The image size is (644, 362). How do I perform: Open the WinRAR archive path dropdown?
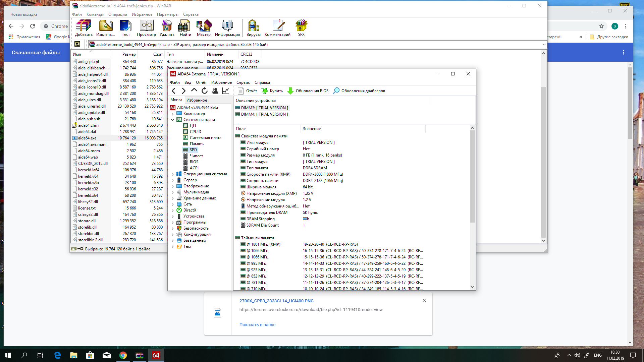[544, 44]
